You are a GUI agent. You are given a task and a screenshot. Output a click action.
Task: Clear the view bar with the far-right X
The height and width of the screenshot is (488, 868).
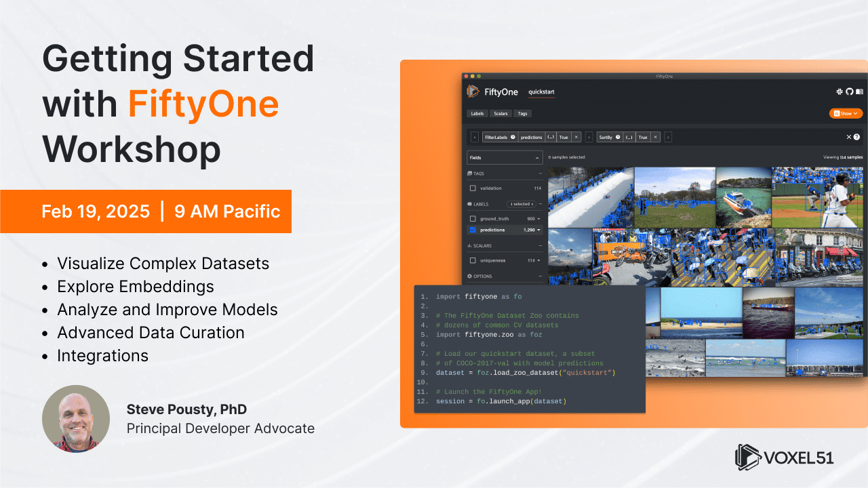click(x=848, y=137)
